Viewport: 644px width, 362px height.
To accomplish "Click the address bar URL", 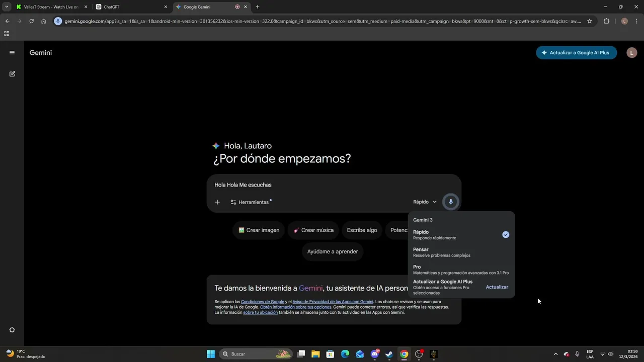I will [x=323, y=21].
